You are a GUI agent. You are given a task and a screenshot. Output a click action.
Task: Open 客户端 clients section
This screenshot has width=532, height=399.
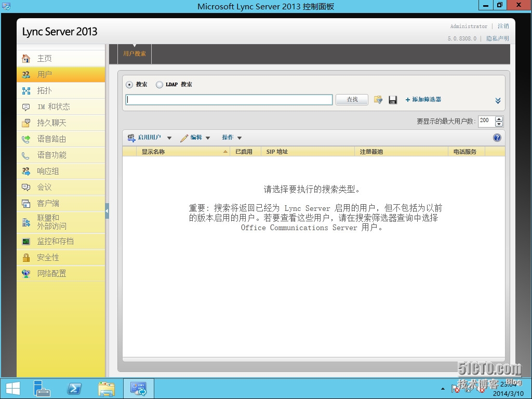pos(61,203)
